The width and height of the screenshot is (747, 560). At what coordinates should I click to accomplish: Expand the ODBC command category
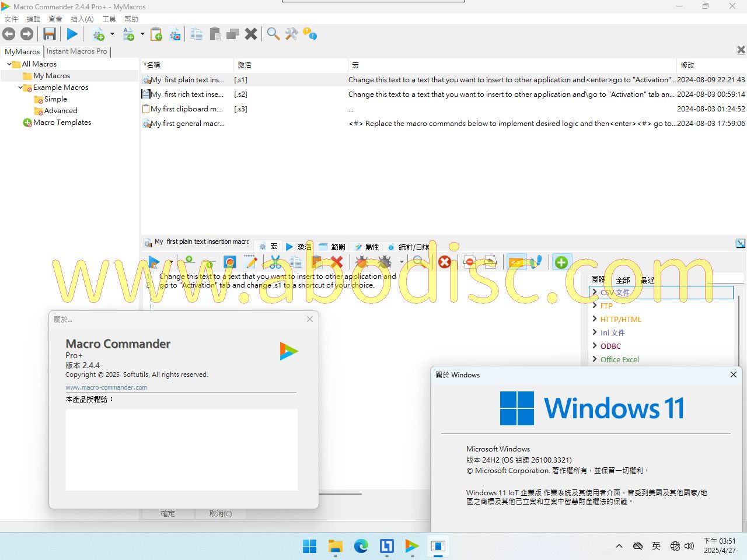pyautogui.click(x=595, y=346)
